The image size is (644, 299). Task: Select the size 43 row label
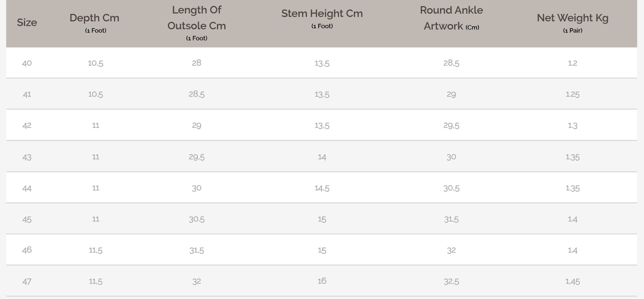[x=27, y=157]
